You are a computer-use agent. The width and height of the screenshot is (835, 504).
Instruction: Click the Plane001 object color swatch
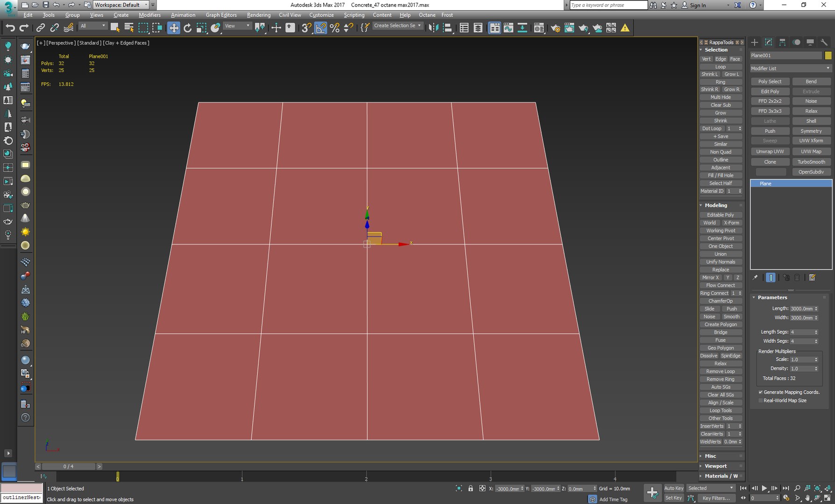828,56
